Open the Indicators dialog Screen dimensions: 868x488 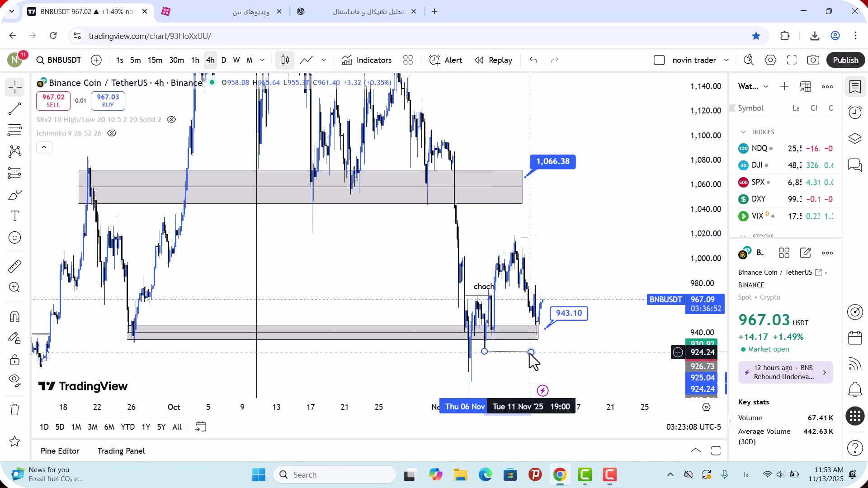tap(367, 60)
